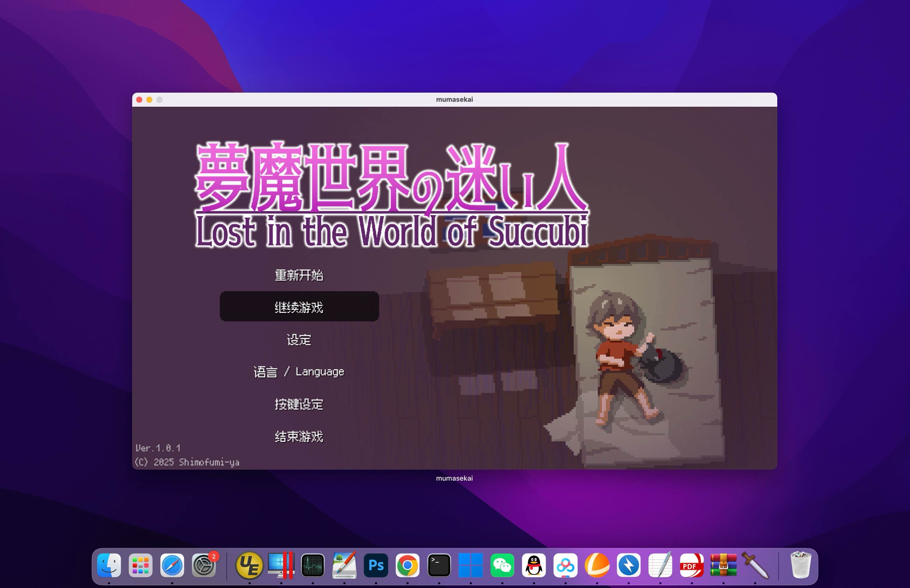Viewport: 910px width, 588px height.
Task: Open Terminal from the dock
Action: pos(439,566)
